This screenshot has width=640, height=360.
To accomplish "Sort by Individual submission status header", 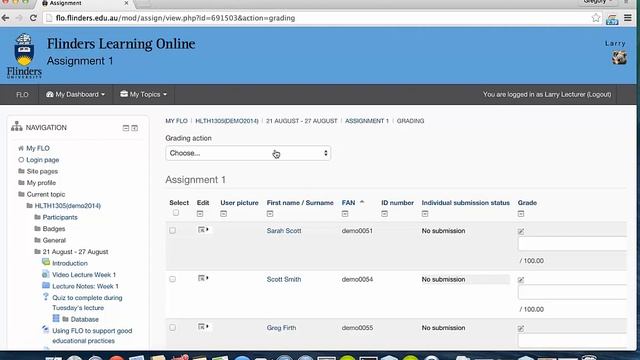I will (465, 203).
